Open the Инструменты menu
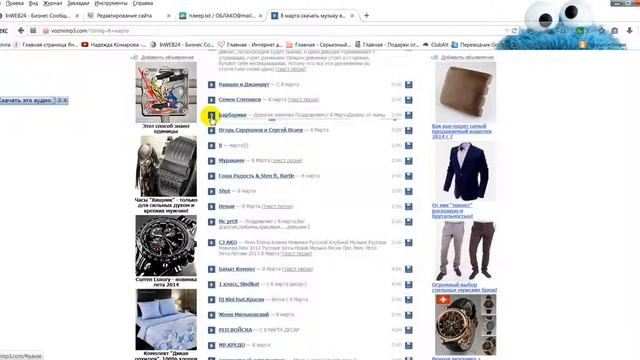This screenshot has width=640, height=360. point(111,3)
